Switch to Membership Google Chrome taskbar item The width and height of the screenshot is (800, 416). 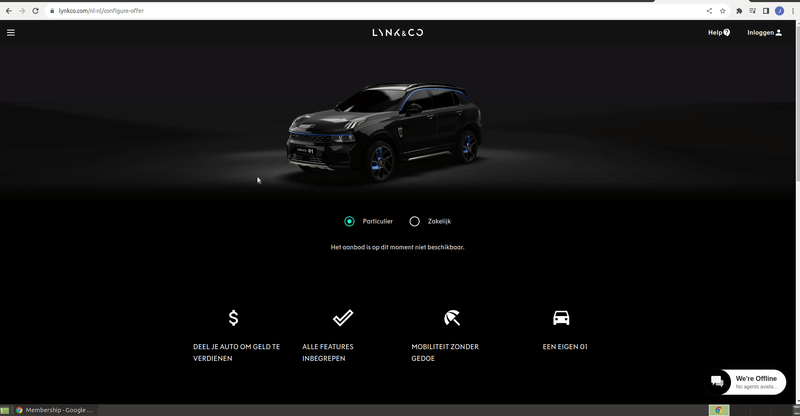[55, 410]
